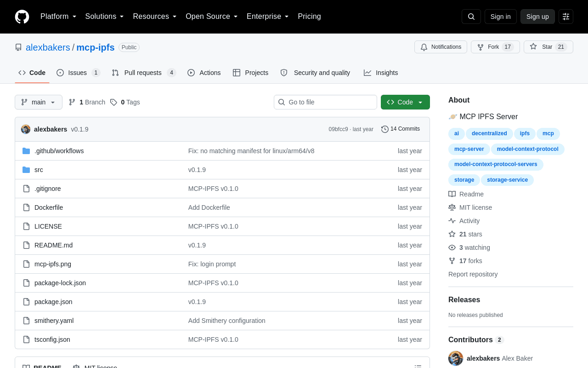Open the mcp-ipfs repository link
Screen dimensions: 588x368
pos(96,47)
